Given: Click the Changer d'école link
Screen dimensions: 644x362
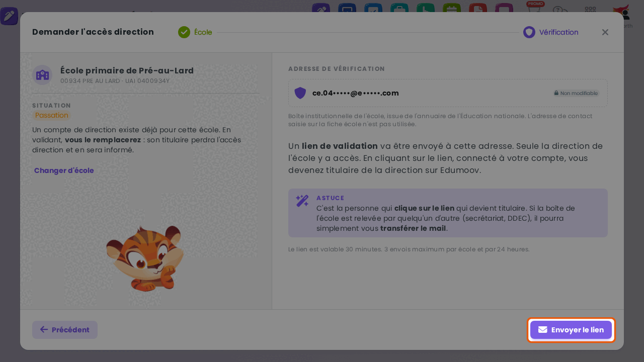Looking at the screenshot, I should tap(64, 170).
